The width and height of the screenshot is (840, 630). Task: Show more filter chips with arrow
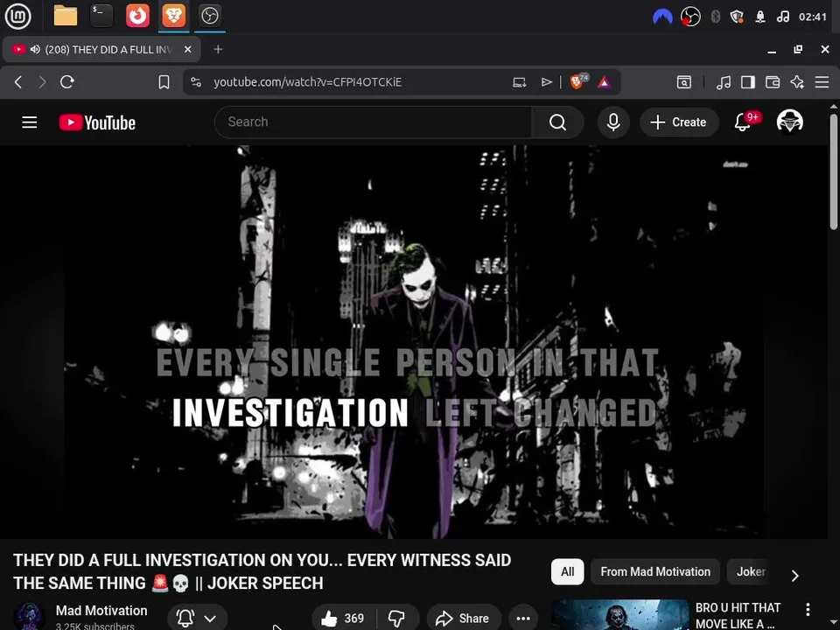point(795,576)
